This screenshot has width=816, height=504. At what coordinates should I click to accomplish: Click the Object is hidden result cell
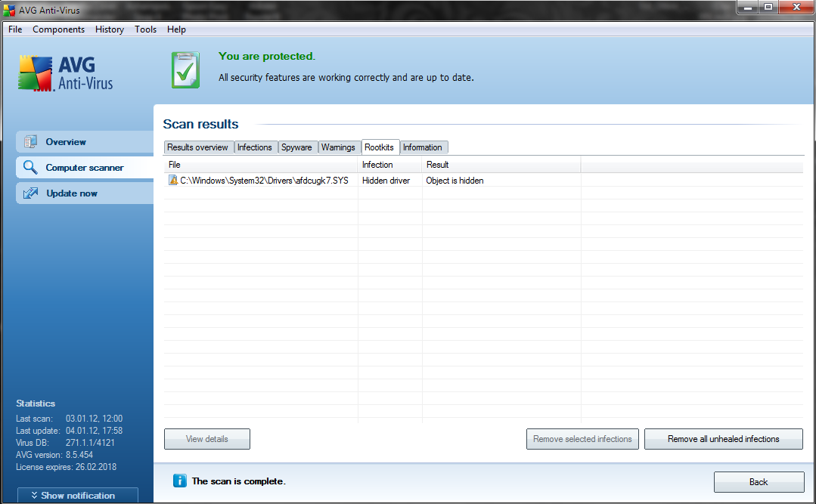[455, 181]
